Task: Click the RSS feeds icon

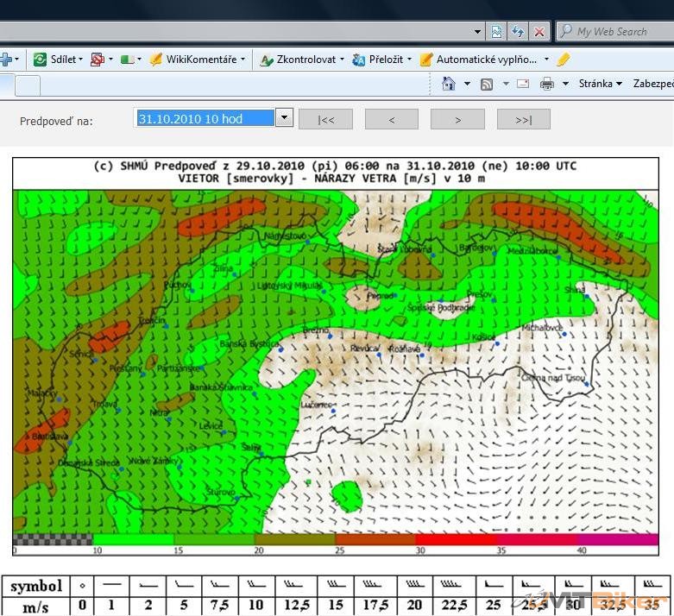Action: pos(487,84)
